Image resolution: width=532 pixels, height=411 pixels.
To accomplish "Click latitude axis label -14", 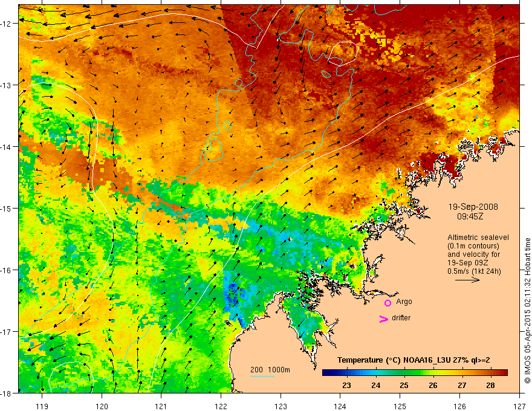I will pyautogui.click(x=7, y=147).
